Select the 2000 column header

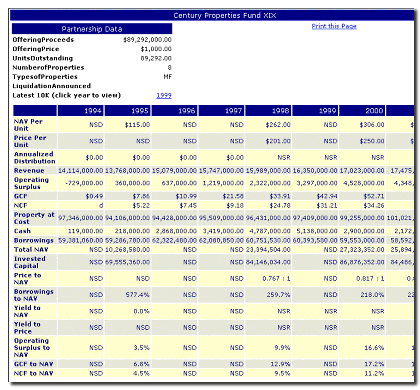[x=362, y=111]
